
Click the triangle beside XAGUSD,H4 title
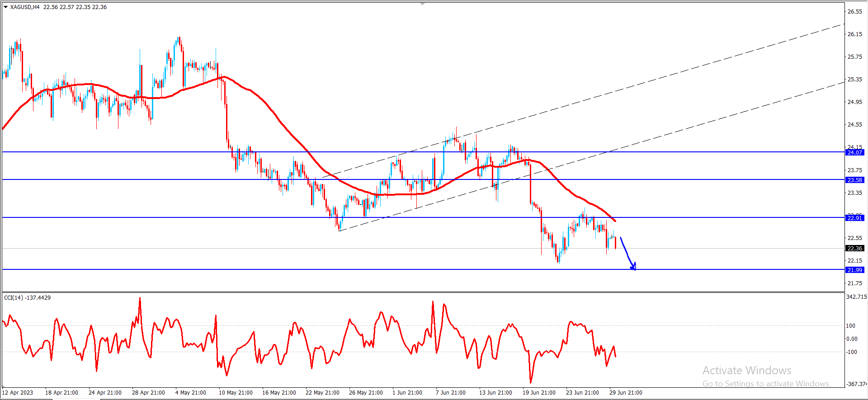[5, 7]
